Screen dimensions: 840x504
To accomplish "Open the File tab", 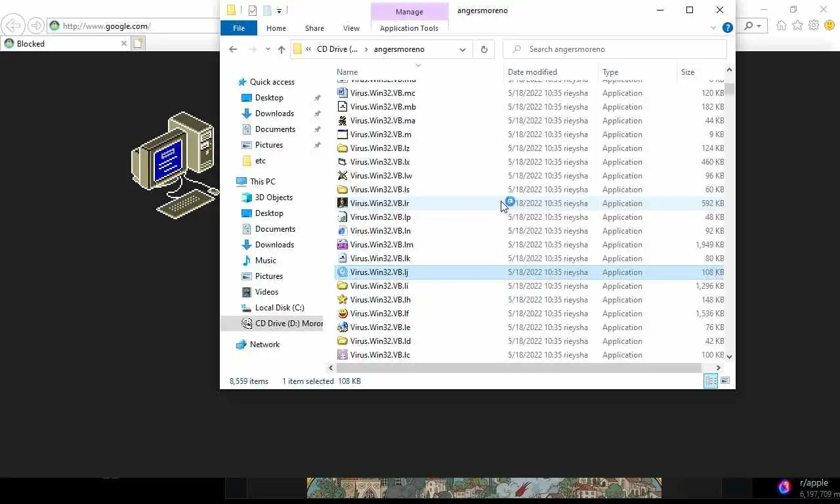I will click(x=239, y=28).
